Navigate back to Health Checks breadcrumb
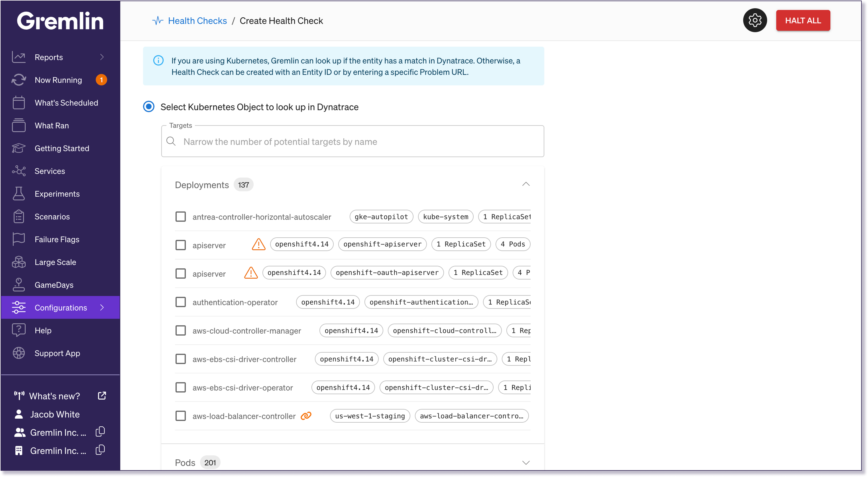 tap(197, 21)
